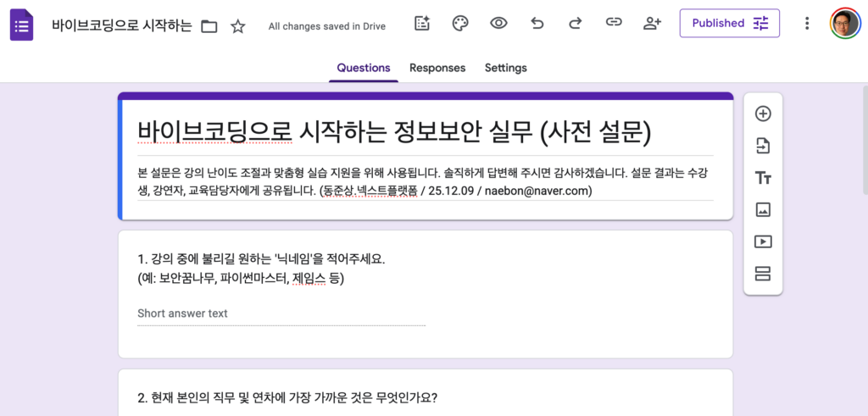Image resolution: width=868 pixels, height=416 pixels.
Task: Click the undo arrow
Action: 537,24
